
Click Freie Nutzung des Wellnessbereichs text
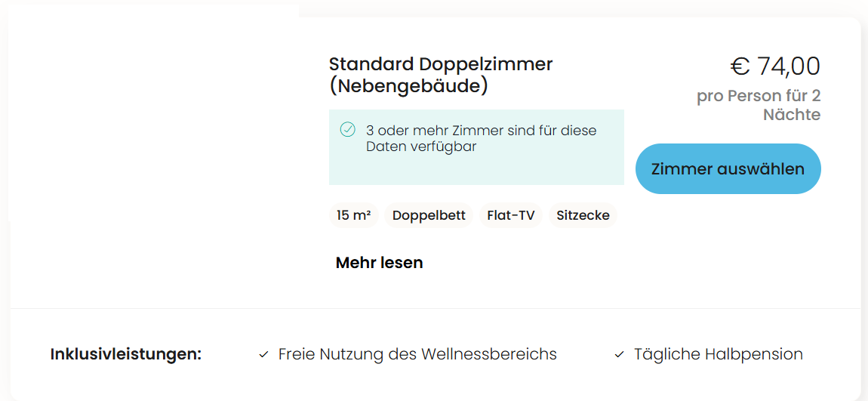point(417,354)
